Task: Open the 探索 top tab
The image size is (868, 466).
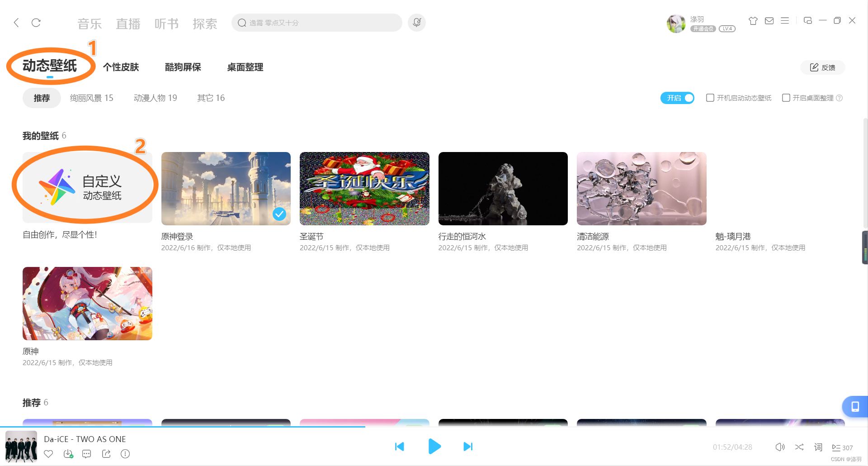Action: click(205, 24)
